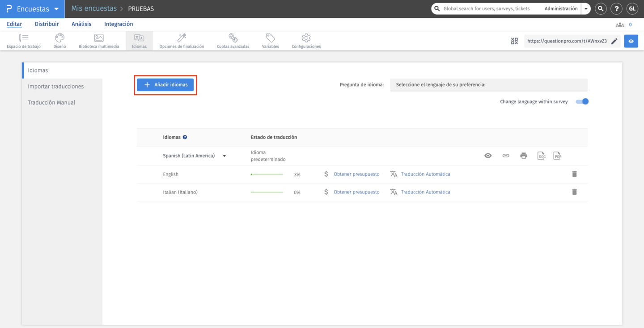The image size is (644, 328).
Task: Click the Añadir idiomas button
Action: click(x=165, y=85)
